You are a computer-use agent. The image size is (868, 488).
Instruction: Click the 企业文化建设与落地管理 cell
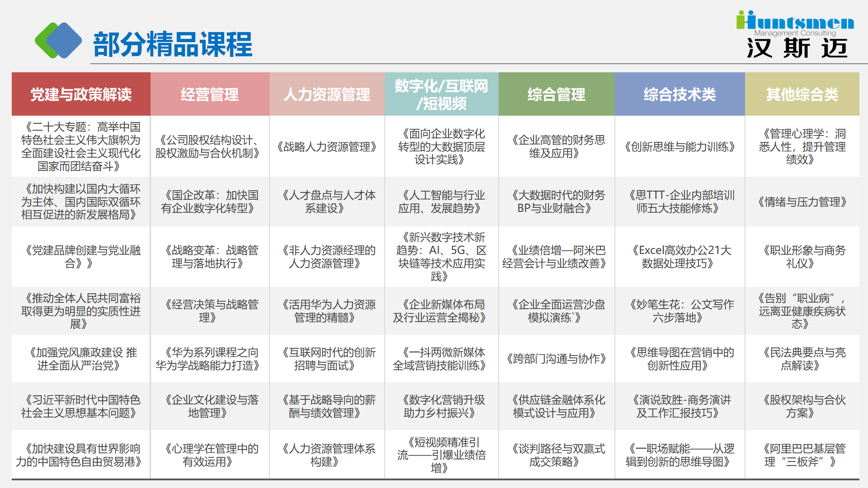210,406
